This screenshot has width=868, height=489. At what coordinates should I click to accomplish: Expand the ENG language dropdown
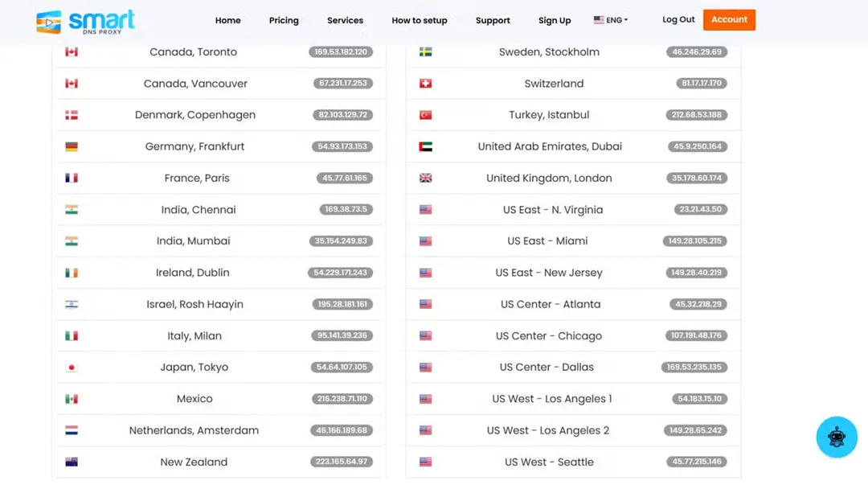click(x=611, y=20)
